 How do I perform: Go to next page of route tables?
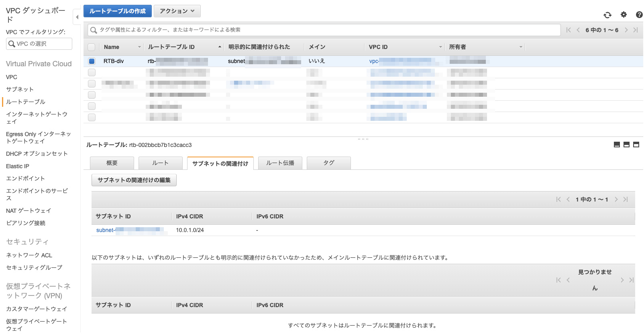(626, 30)
